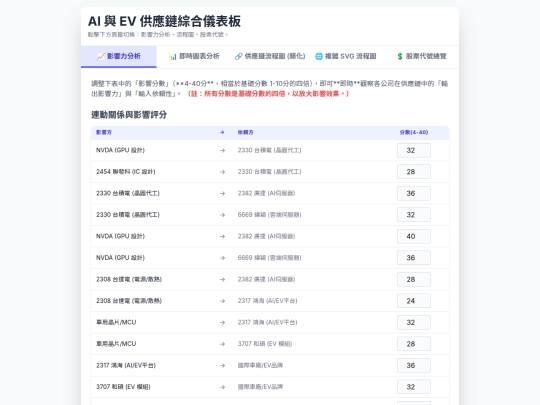This screenshot has height=405, width=540.
Task: Edit score 32 in the 3707 和碩 source row
Action: point(414,387)
